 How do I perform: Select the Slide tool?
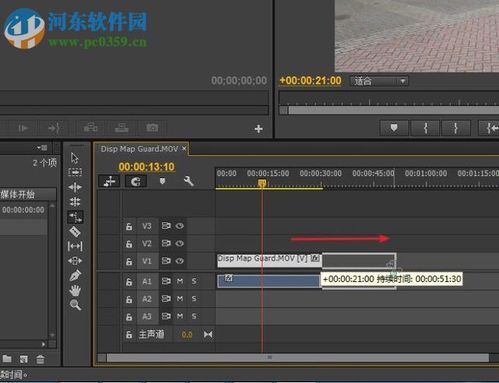click(x=75, y=261)
